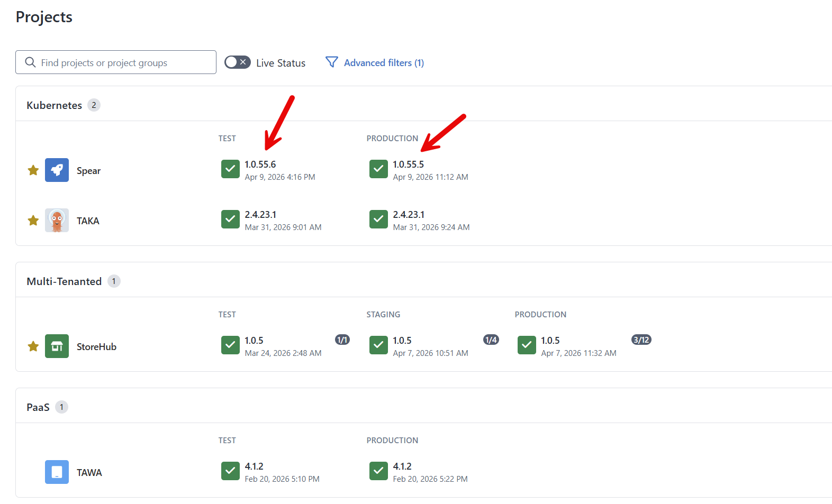The image size is (832, 504).
Task: Click the StoreHub green store icon
Action: [57, 346]
